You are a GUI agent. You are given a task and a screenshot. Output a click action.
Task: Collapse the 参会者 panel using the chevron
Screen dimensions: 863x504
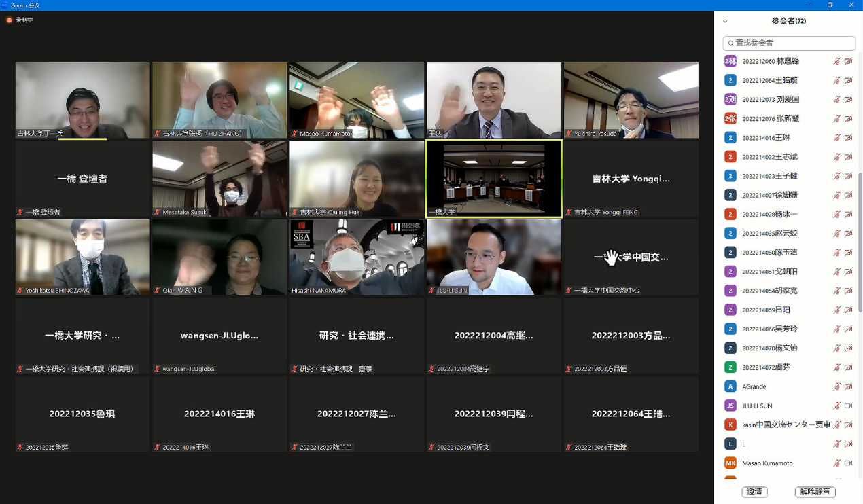(x=725, y=22)
